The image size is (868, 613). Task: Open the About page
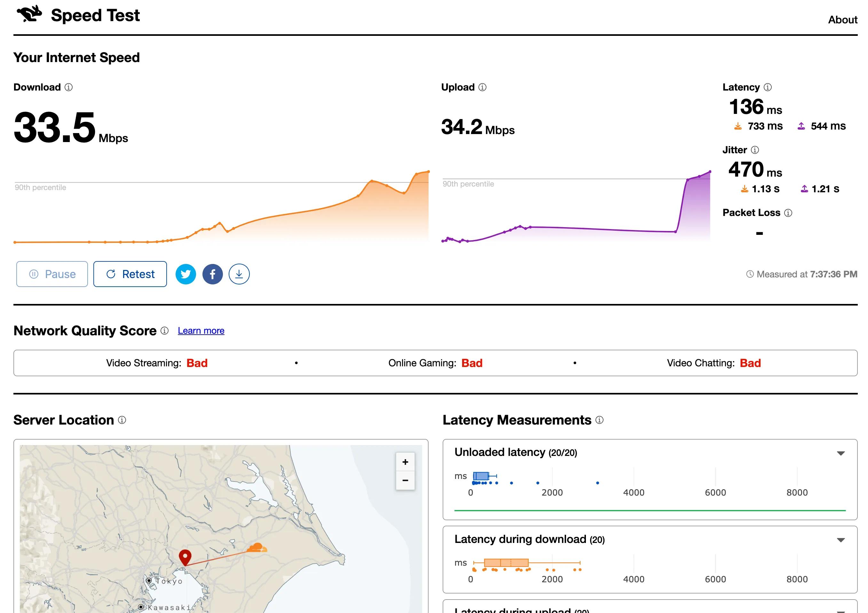843,20
